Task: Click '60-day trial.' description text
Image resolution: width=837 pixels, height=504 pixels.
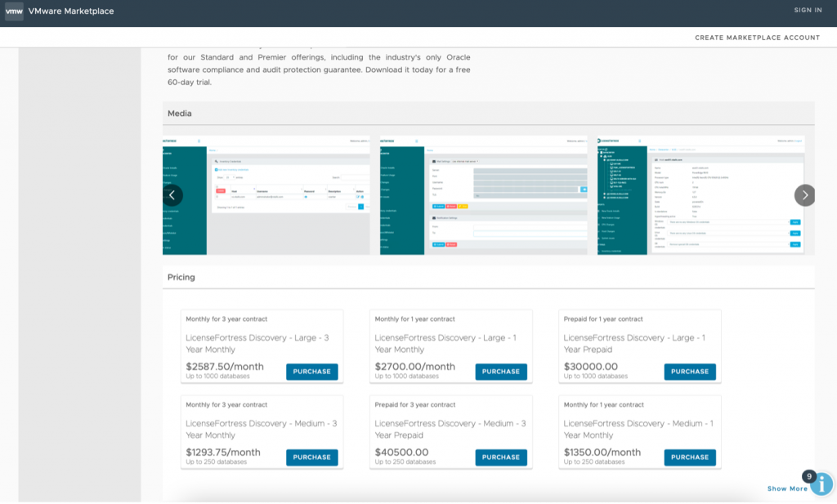Action: 190,83
